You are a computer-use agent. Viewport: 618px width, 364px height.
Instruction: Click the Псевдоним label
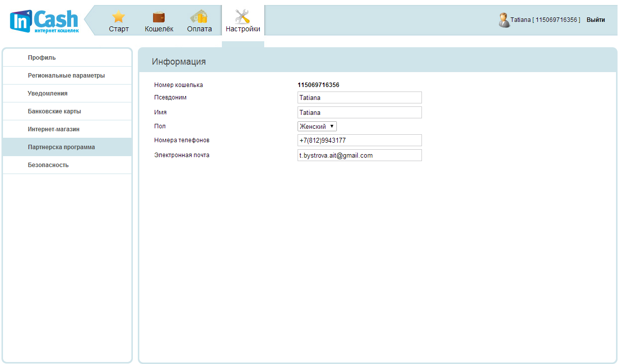point(170,97)
